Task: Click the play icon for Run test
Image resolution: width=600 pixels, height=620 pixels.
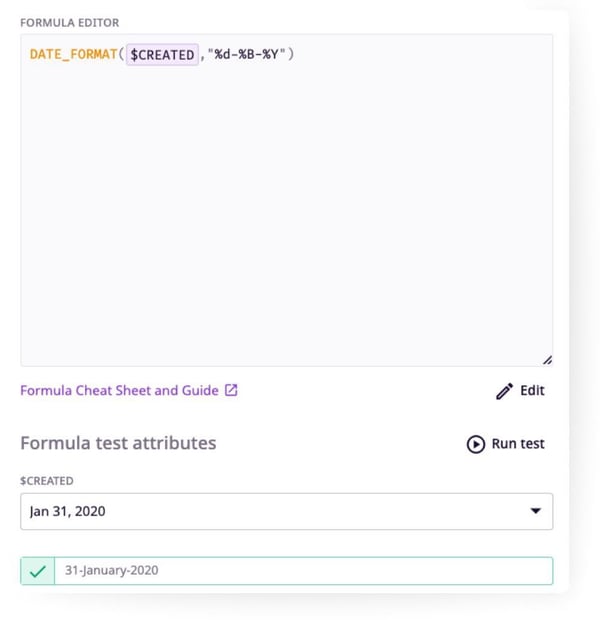Action: pyautogui.click(x=476, y=444)
